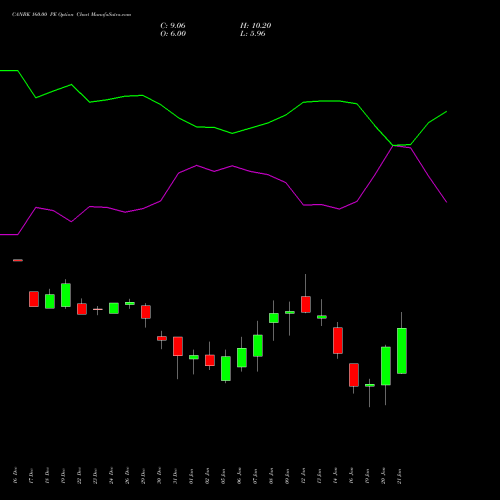This screenshot has height=500, width=500.
Task: Click the red candlestick above 17 Dec
Action: click(34, 299)
